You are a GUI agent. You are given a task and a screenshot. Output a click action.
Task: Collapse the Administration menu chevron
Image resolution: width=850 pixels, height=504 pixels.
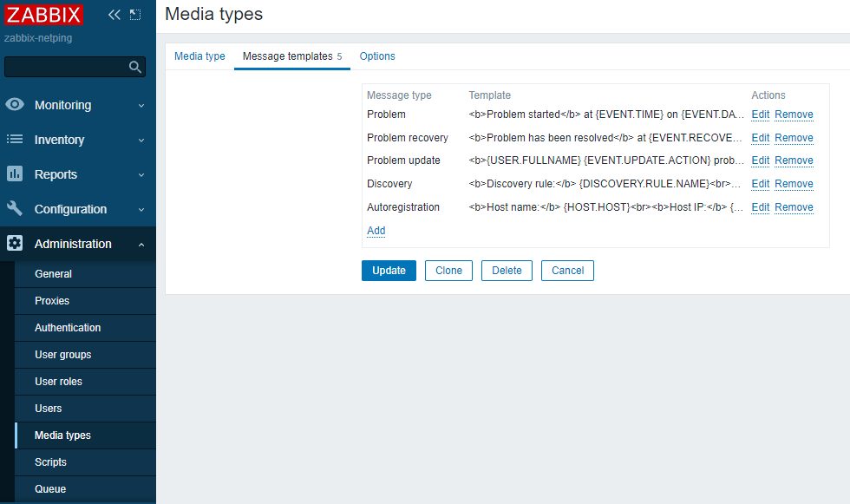(141, 245)
